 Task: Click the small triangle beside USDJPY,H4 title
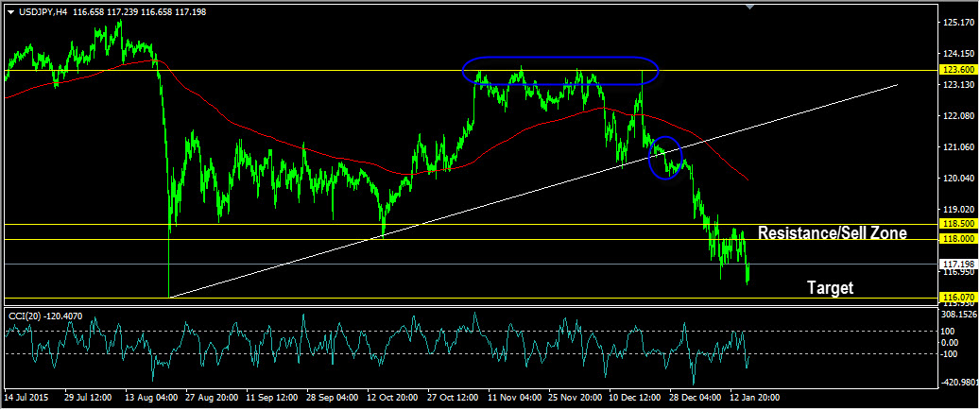pyautogui.click(x=9, y=12)
